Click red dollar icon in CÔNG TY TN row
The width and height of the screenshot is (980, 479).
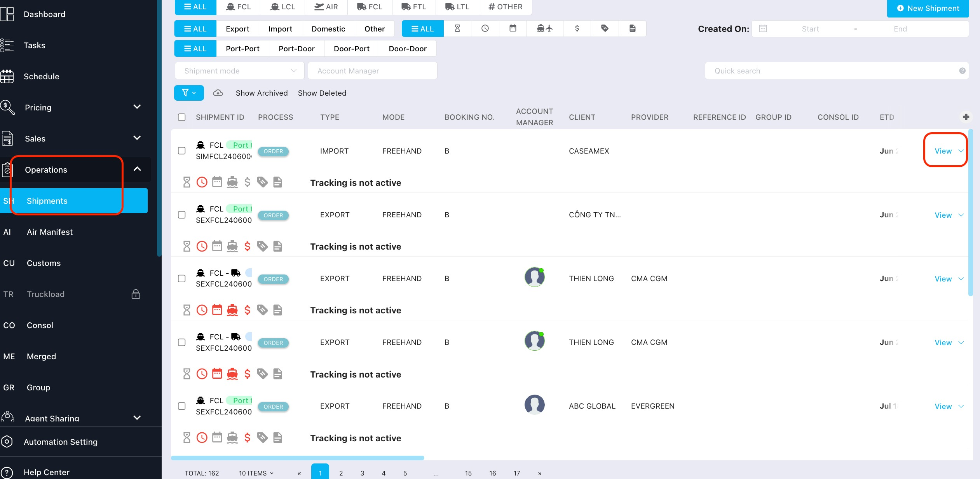tap(248, 246)
